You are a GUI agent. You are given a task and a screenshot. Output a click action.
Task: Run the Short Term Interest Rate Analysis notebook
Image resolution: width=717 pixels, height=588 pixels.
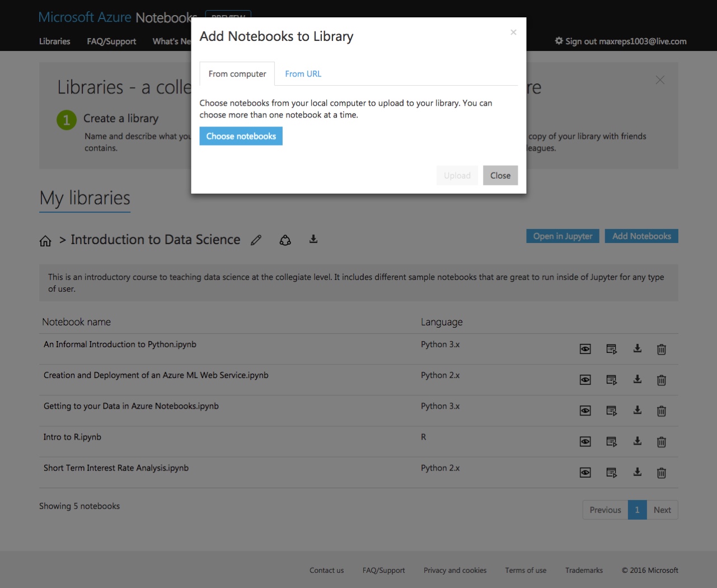[611, 473]
